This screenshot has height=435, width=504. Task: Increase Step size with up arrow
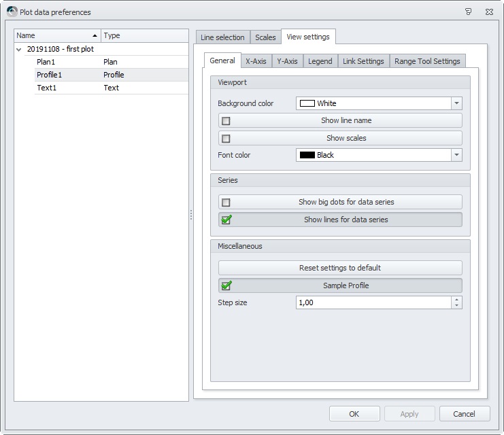coord(456,300)
